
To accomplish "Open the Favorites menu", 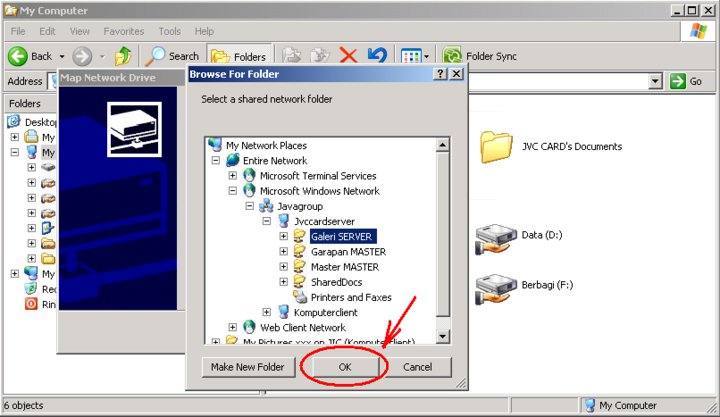I will [x=124, y=31].
